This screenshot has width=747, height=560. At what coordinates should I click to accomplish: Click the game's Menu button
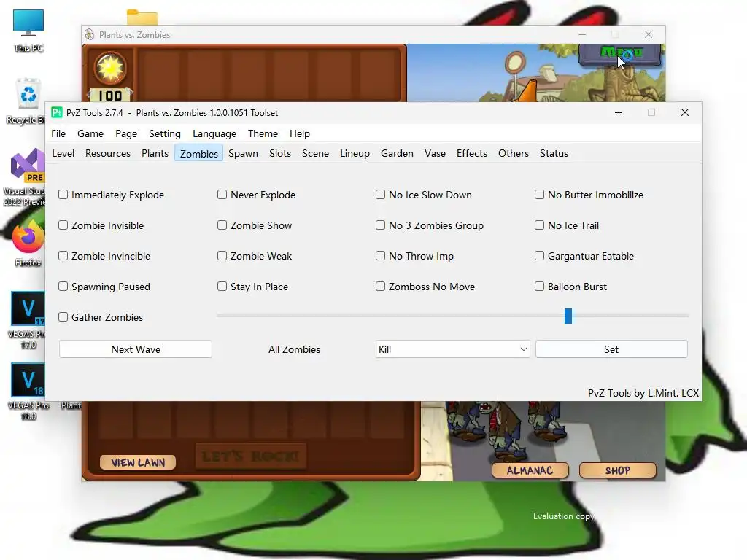[x=620, y=53]
